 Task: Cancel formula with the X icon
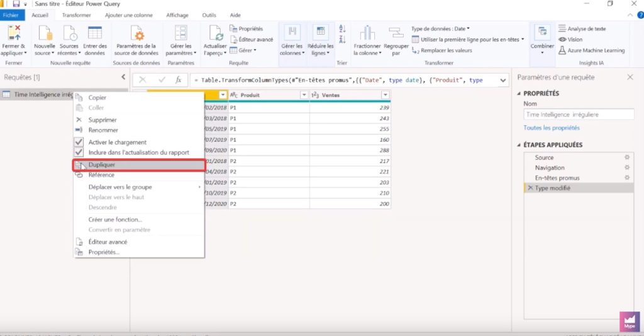coord(142,80)
